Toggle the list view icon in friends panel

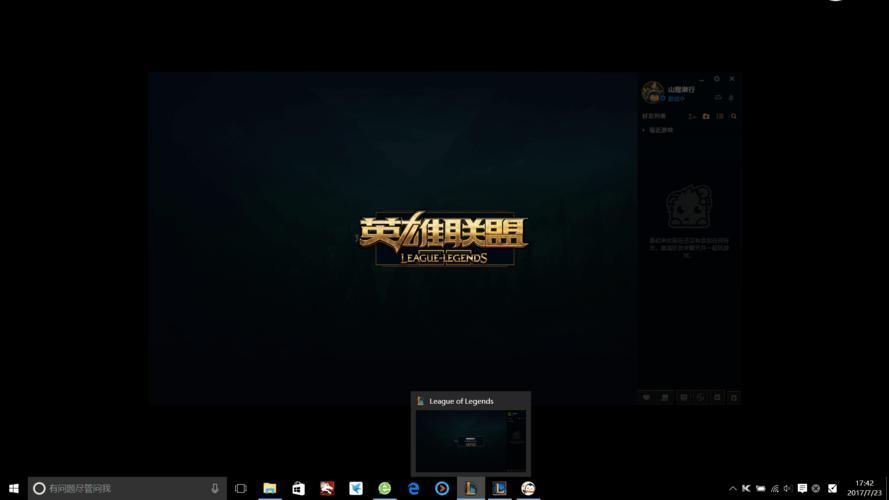click(719, 116)
